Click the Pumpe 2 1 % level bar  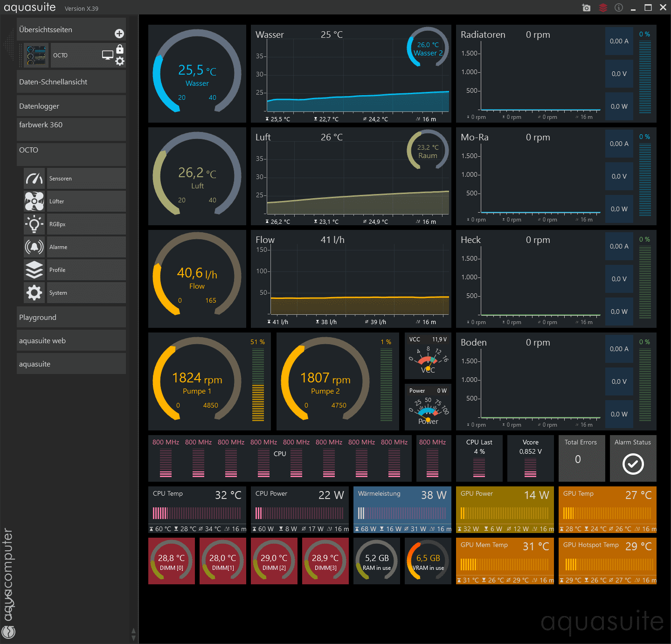386,385
